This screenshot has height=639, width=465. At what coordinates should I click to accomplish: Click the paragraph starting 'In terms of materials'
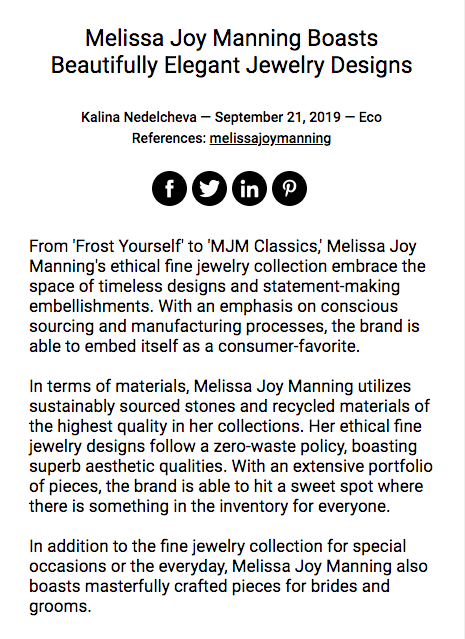(x=231, y=446)
